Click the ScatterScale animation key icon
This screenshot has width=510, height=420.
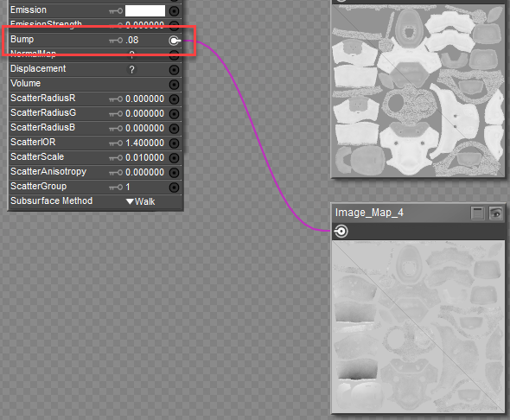pyautogui.click(x=116, y=157)
